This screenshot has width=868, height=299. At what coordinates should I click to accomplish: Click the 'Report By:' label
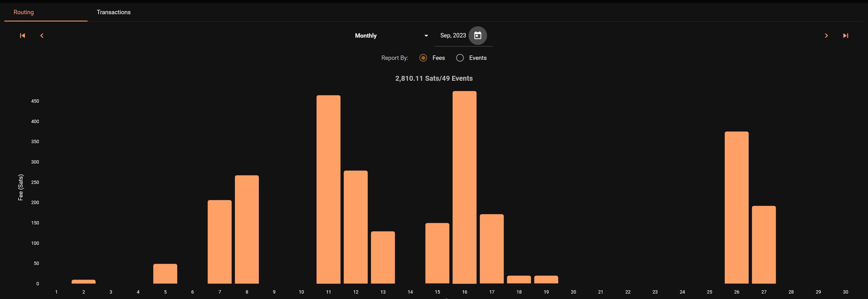pos(395,58)
